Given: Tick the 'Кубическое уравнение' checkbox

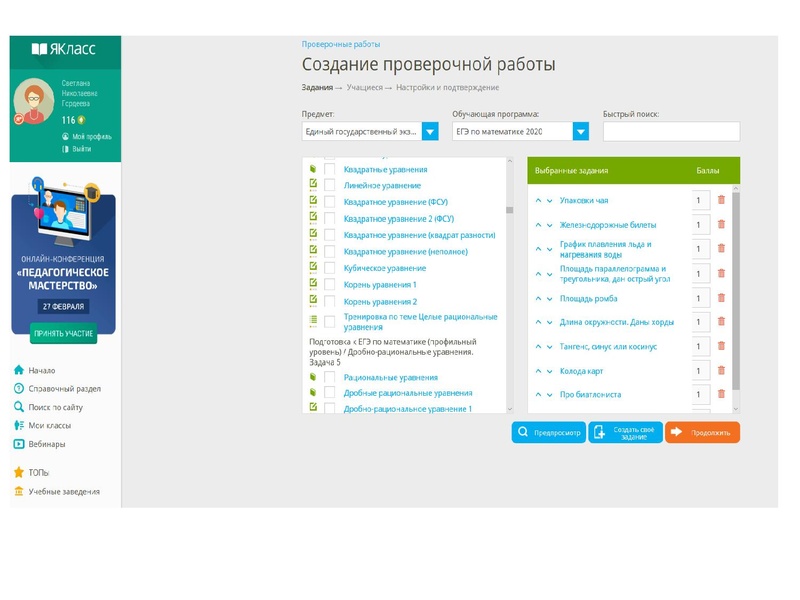Looking at the screenshot, I should (330, 266).
